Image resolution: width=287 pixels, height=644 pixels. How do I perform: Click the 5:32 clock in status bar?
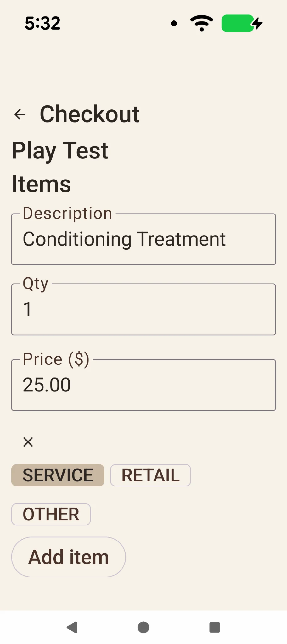[43, 23]
